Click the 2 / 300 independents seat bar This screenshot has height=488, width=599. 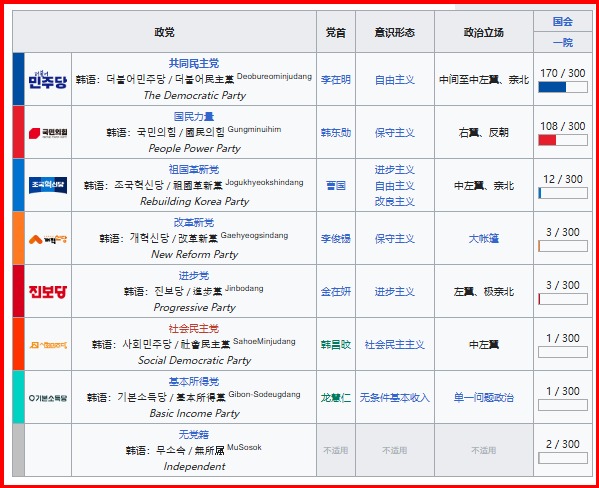[563, 458]
